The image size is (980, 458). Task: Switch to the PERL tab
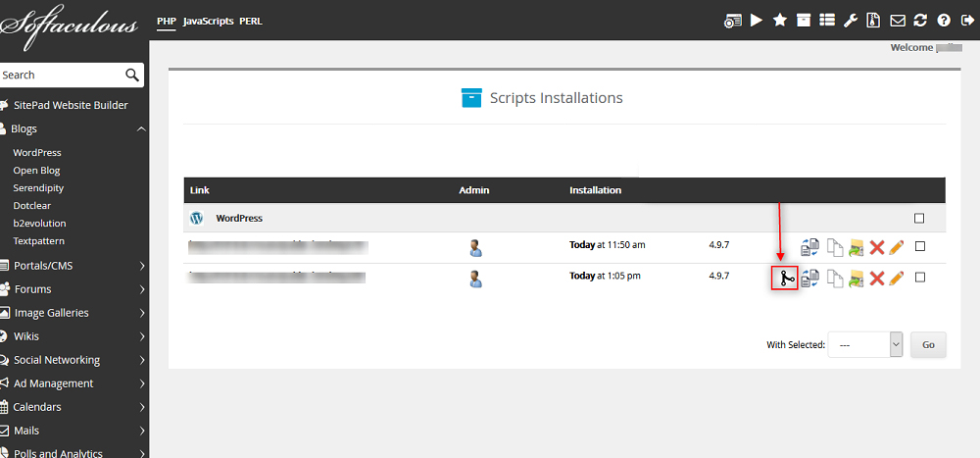coord(251,21)
